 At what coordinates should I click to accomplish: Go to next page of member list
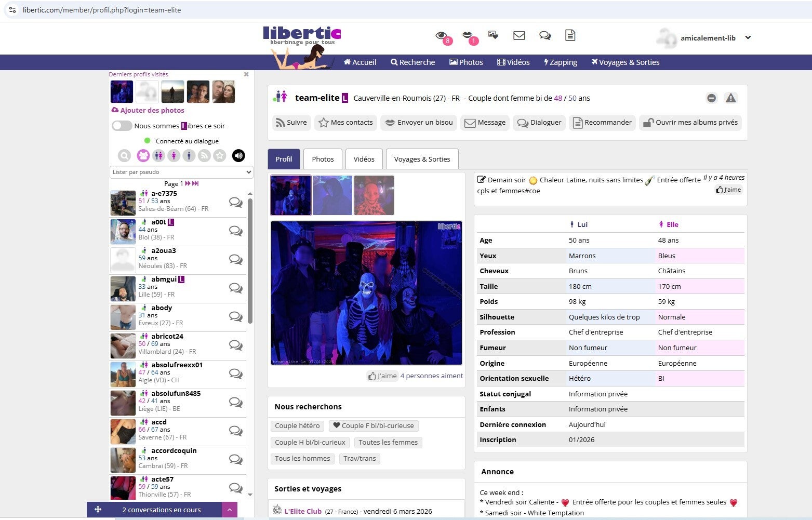point(188,183)
